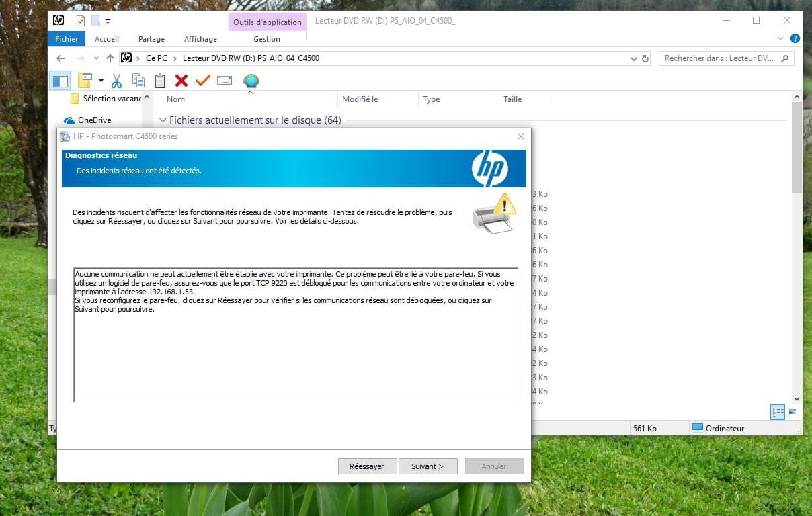This screenshot has height=516, width=812.
Task: Click the folder view icon in the toolbar
Action: (85, 81)
